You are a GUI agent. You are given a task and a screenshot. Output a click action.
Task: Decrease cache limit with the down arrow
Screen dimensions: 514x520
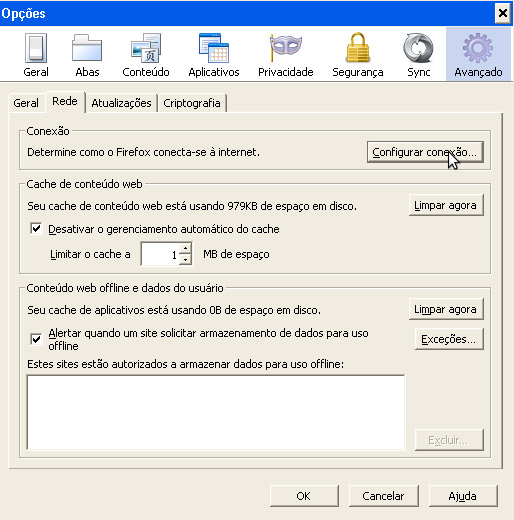(x=185, y=259)
